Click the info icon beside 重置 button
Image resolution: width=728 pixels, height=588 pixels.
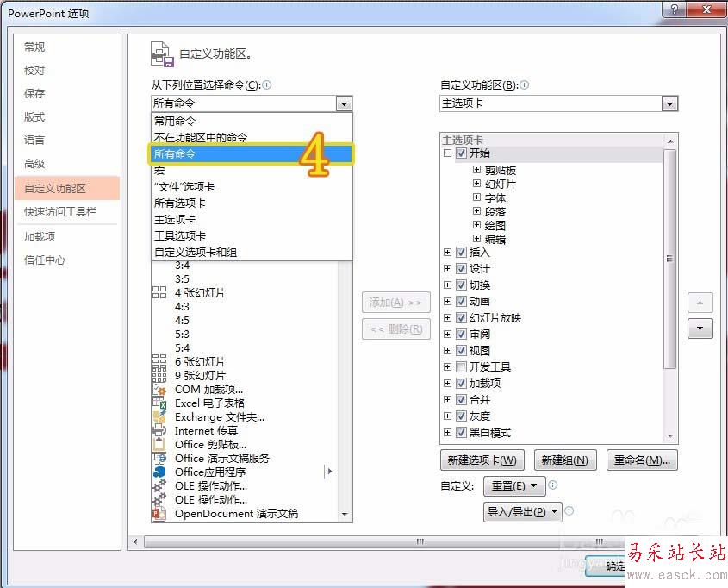point(552,485)
